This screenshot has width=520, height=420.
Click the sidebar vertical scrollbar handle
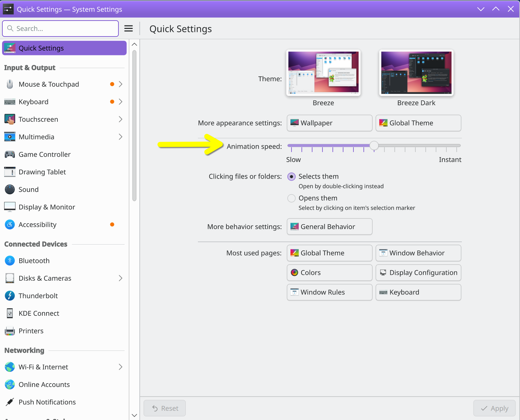tap(135, 126)
